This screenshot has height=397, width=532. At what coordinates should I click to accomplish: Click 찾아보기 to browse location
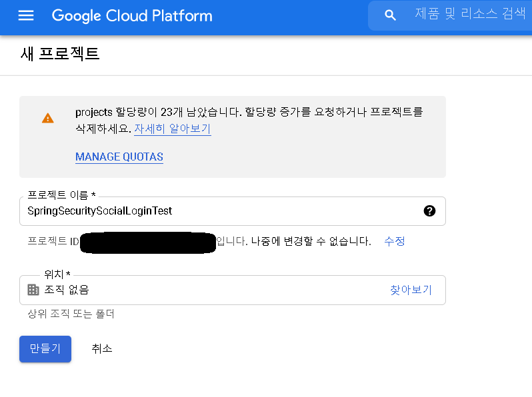pos(411,290)
